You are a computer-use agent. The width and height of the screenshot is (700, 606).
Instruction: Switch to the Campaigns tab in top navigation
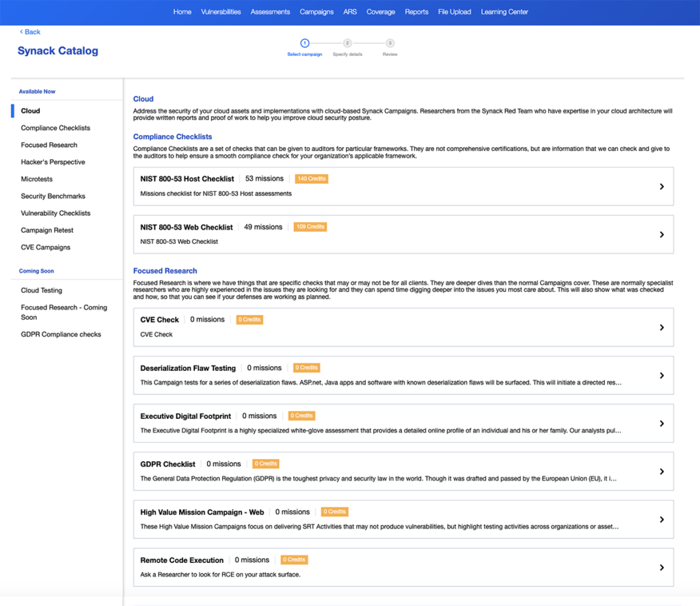(317, 12)
